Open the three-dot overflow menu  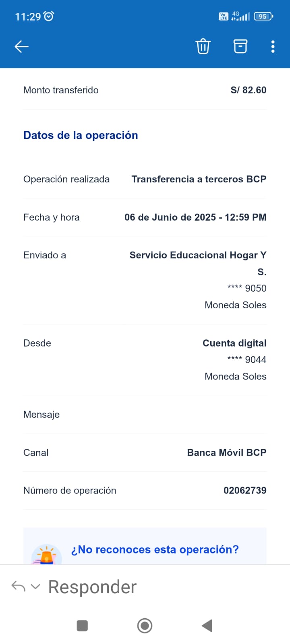tap(273, 47)
